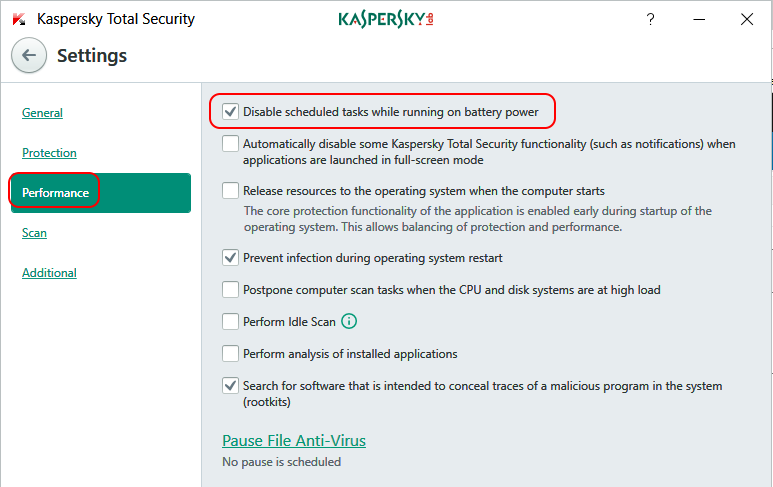Viewport: 773px width, 487px height.
Task: Open the General settings section
Action: 42,113
